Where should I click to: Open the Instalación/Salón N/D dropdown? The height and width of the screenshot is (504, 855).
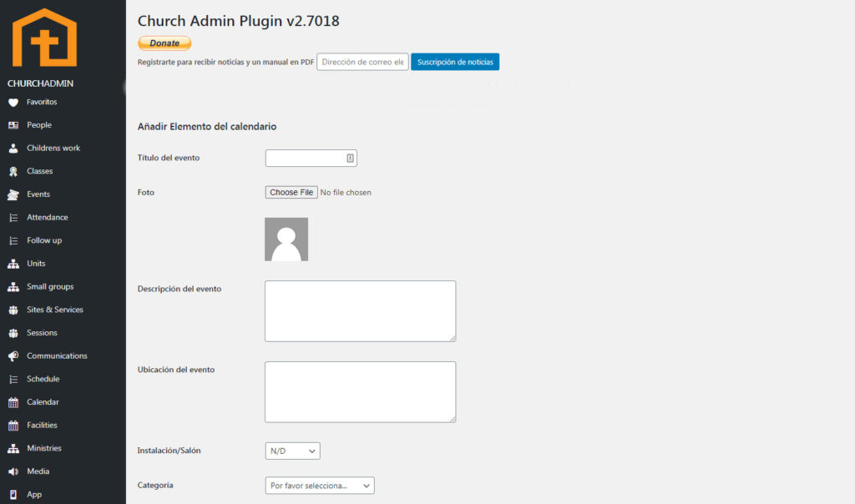tap(292, 451)
